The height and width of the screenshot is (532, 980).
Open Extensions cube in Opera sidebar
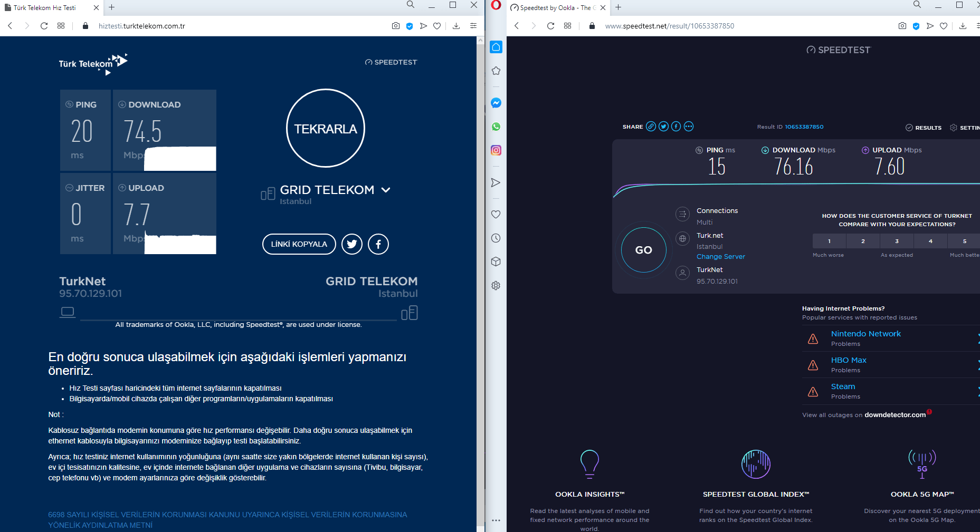coord(496,262)
